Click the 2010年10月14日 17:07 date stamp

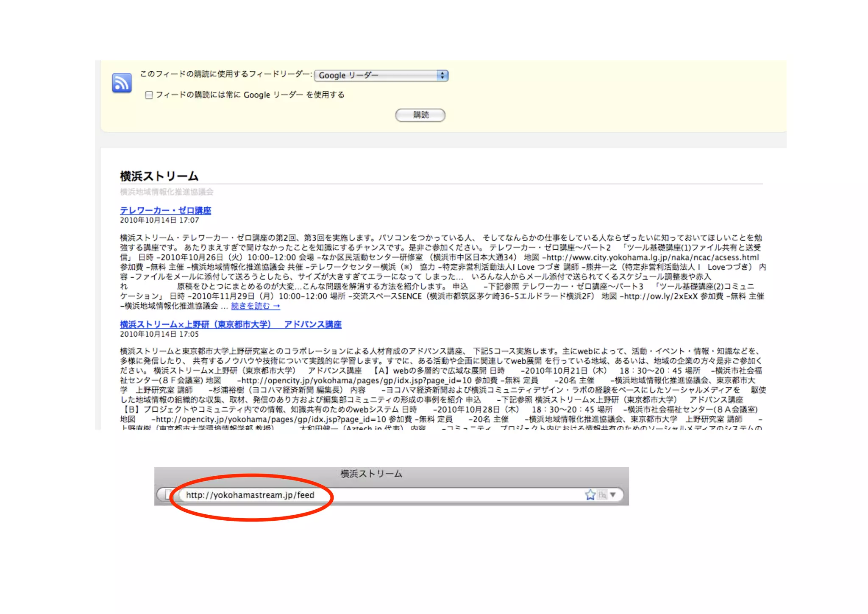tap(159, 220)
